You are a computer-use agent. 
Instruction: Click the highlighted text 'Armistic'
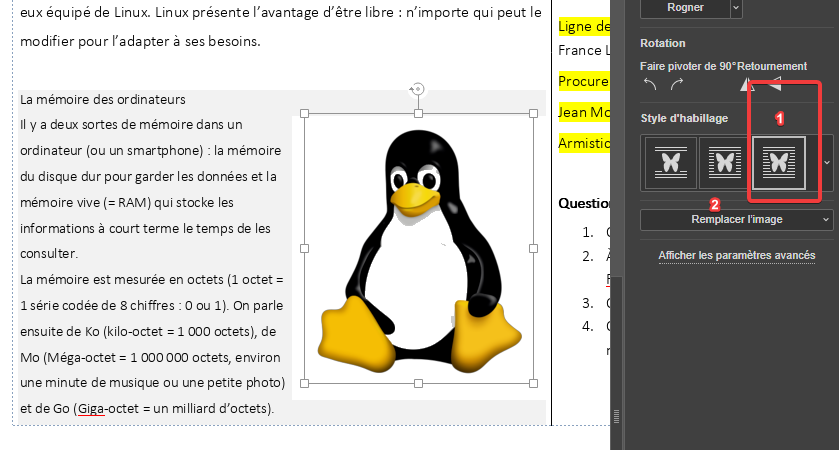coord(584,143)
